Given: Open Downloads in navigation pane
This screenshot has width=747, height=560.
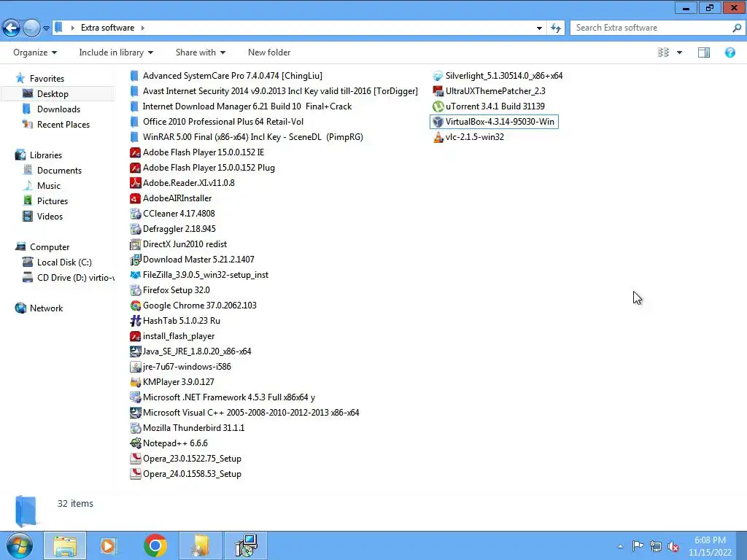Looking at the screenshot, I should click(58, 109).
